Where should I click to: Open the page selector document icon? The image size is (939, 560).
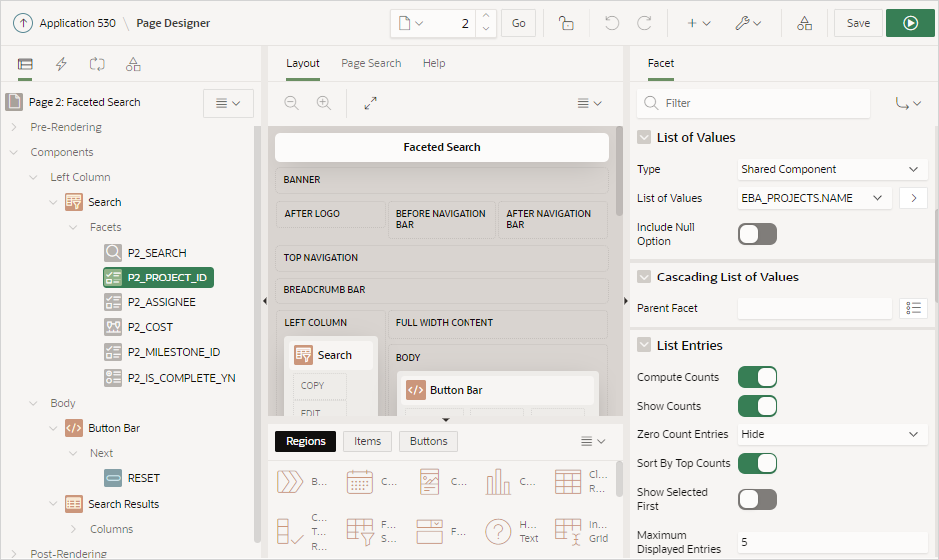coord(411,23)
